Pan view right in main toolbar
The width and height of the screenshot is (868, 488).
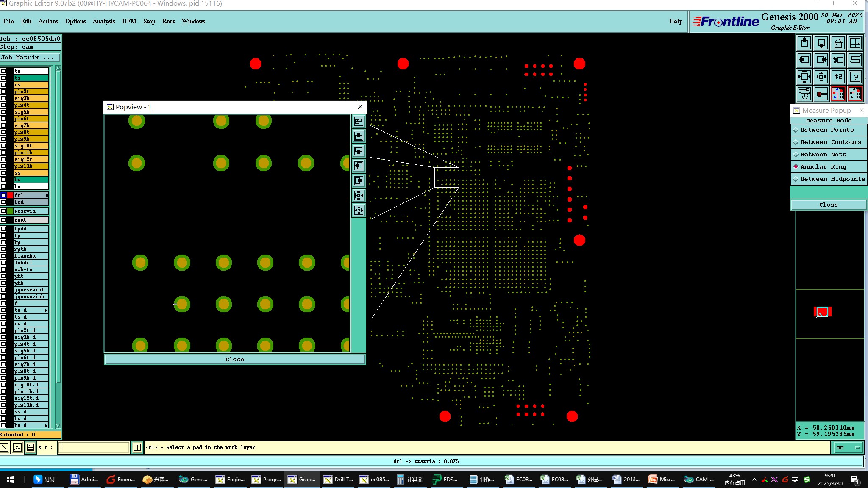[x=821, y=60]
